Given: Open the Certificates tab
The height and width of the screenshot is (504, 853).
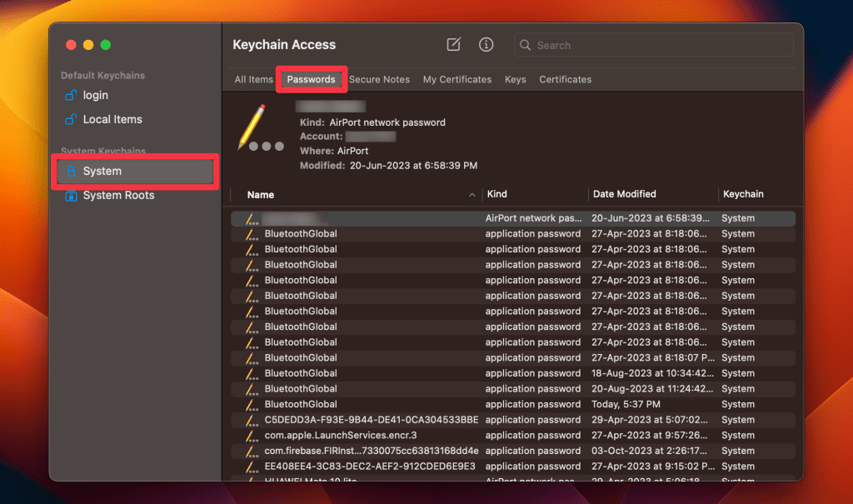Looking at the screenshot, I should point(566,80).
